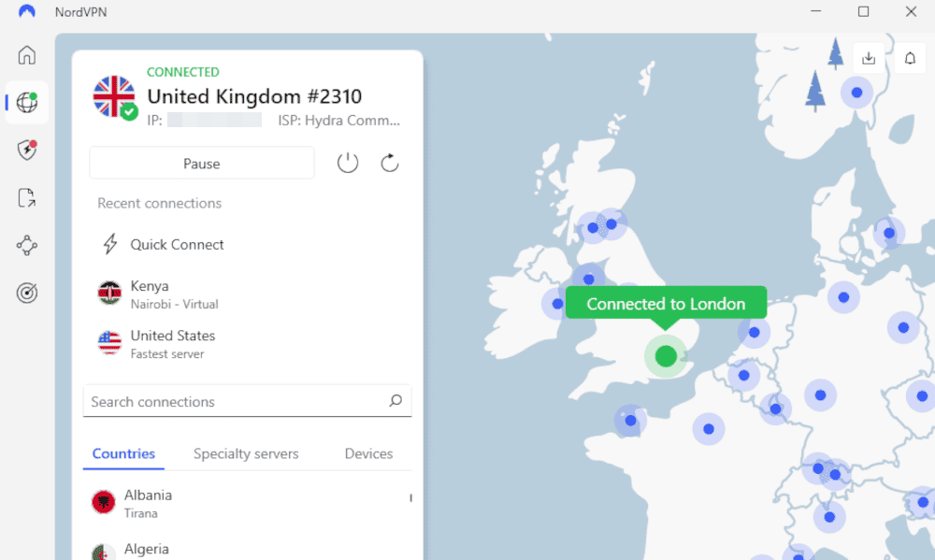Click the search magnifier icon
This screenshot has height=560, width=935.
(396, 401)
